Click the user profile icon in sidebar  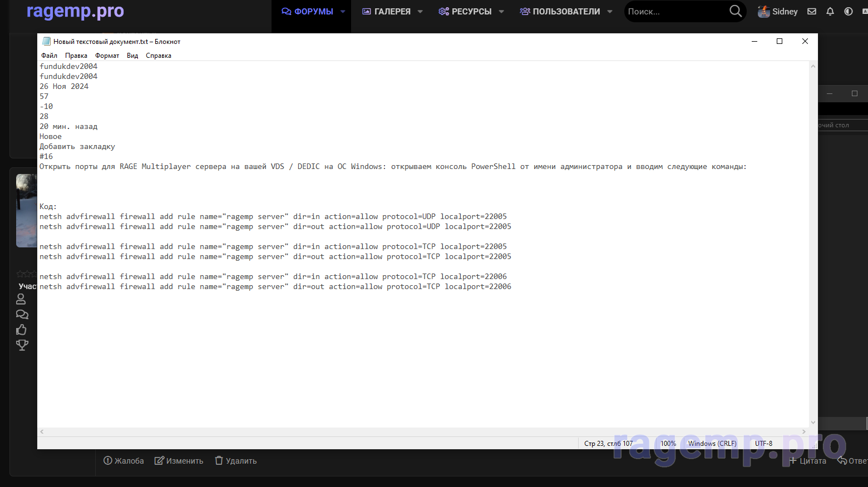21,299
